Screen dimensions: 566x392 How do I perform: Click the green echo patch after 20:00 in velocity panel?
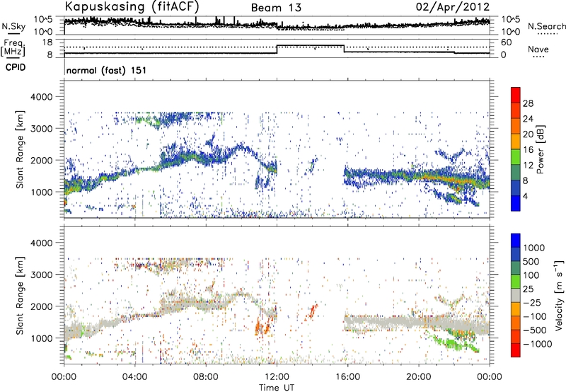click(x=455, y=343)
